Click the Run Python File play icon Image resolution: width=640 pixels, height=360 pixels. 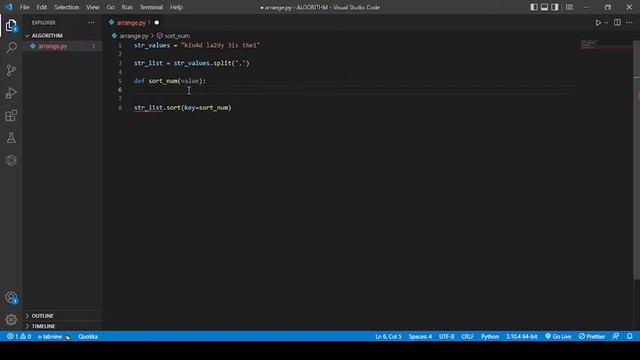(598, 23)
